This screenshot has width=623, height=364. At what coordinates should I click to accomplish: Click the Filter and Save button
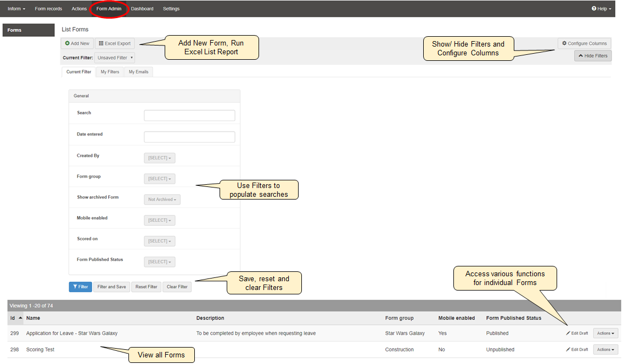pyautogui.click(x=111, y=287)
